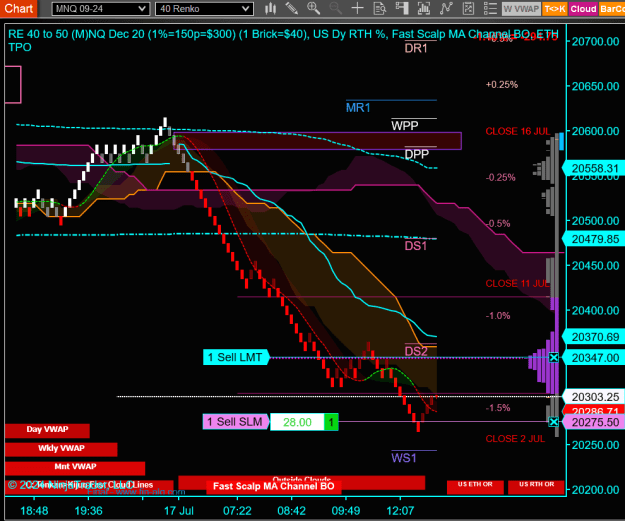Image resolution: width=625 pixels, height=521 pixels.
Task: Click the US RTH OR button
Action: [x=537, y=487]
